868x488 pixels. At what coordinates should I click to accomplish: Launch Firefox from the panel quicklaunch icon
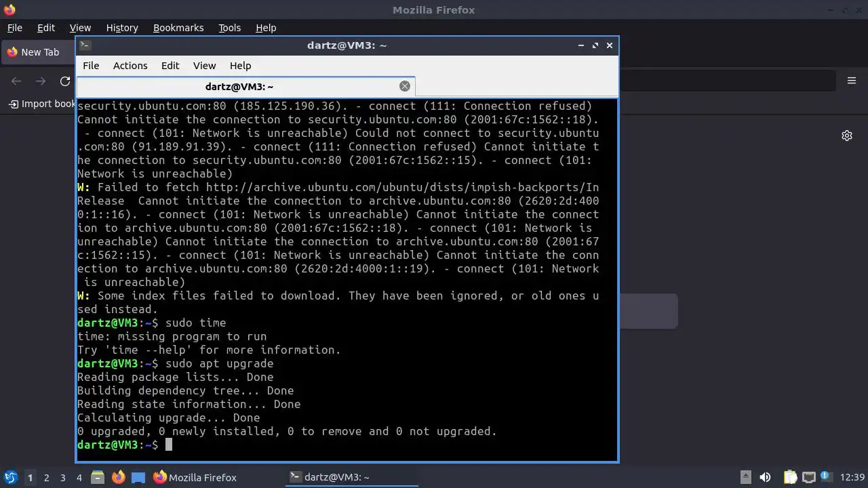click(118, 477)
